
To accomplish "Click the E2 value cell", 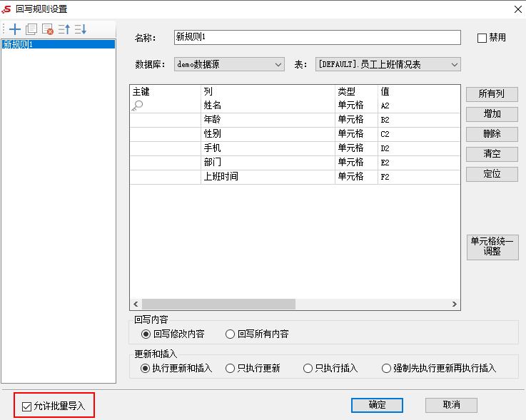I will 419,163.
